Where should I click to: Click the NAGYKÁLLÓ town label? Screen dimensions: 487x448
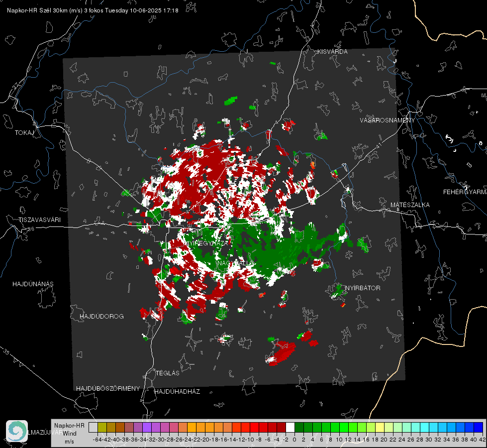tap(236, 263)
